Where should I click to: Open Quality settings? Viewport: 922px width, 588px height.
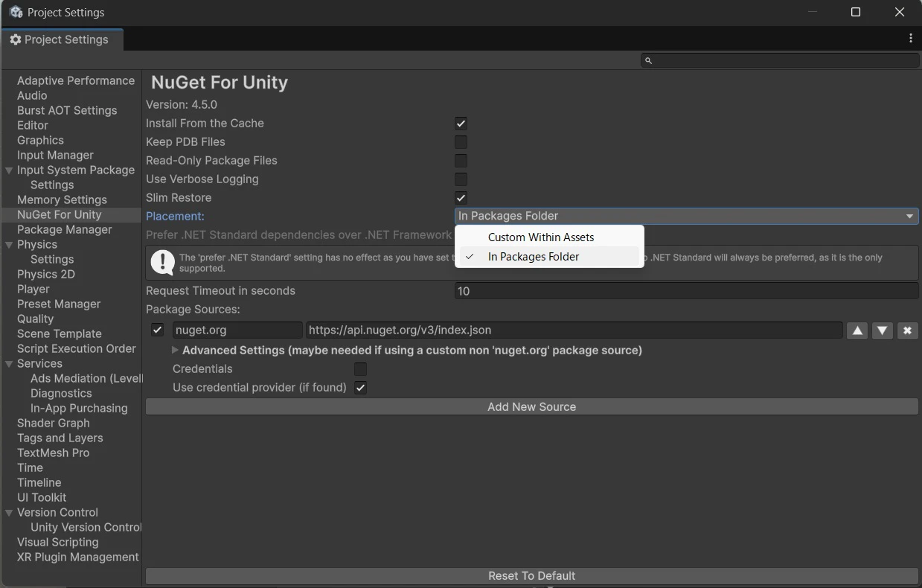[35, 319]
